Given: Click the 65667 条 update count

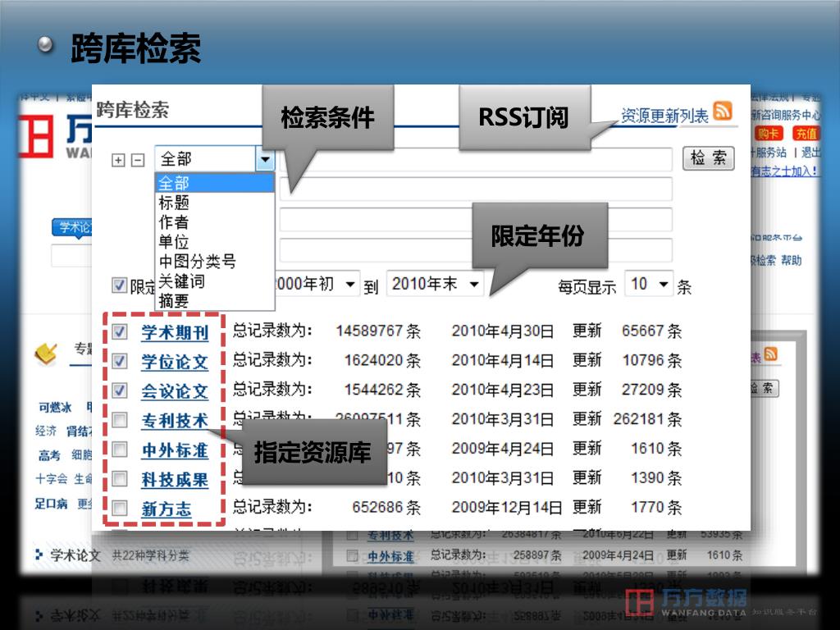Looking at the screenshot, I should pos(652,331).
